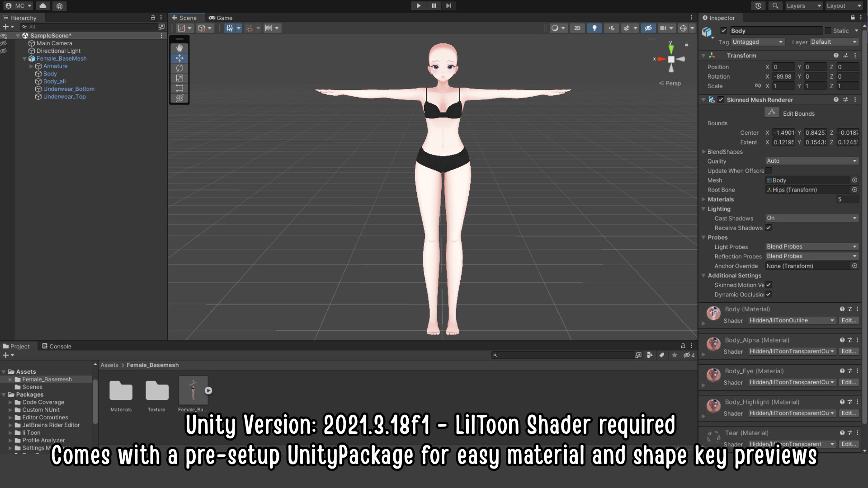Select the Hand view tool
This screenshot has width=868, height=488.
coord(179,48)
